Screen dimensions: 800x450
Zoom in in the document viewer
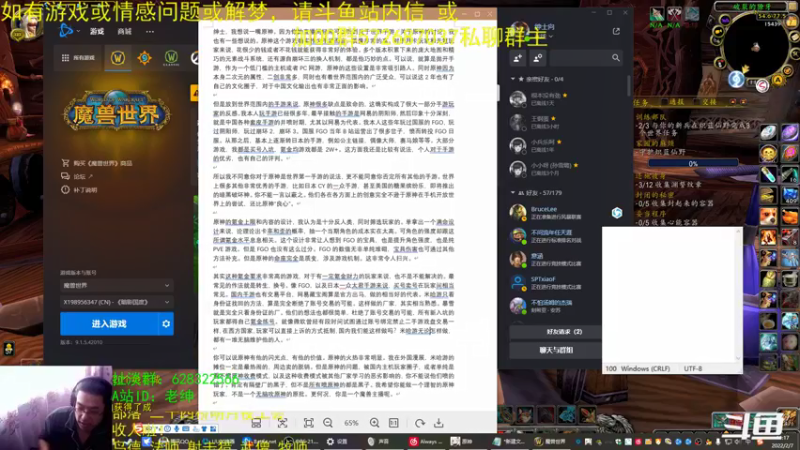point(374,423)
